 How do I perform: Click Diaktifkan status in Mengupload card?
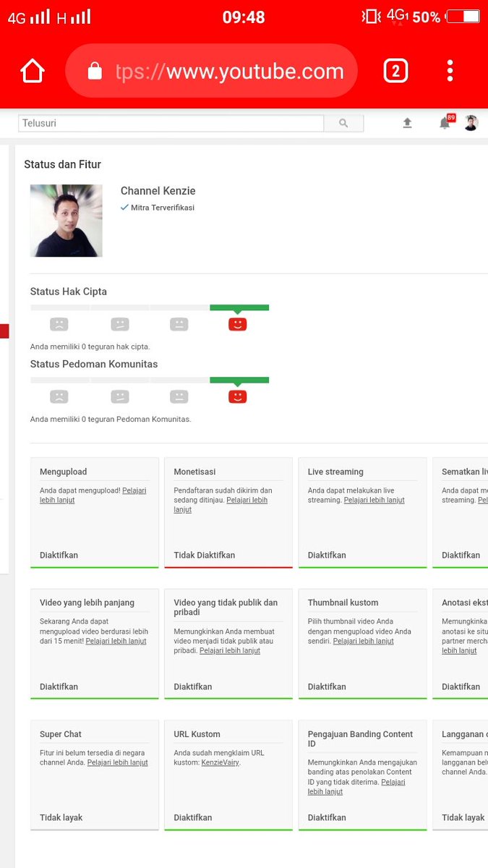pyautogui.click(x=59, y=556)
